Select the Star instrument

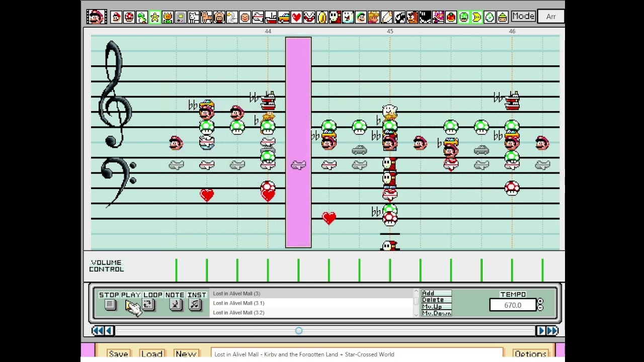[155, 17]
